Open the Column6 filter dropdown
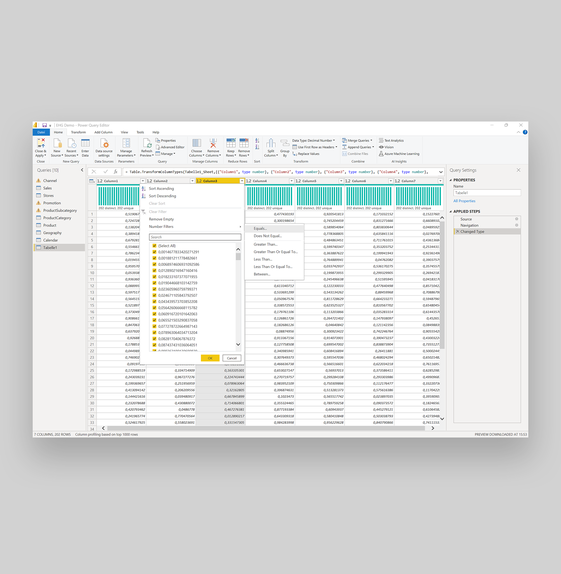The width and height of the screenshot is (561, 574). coord(391,181)
